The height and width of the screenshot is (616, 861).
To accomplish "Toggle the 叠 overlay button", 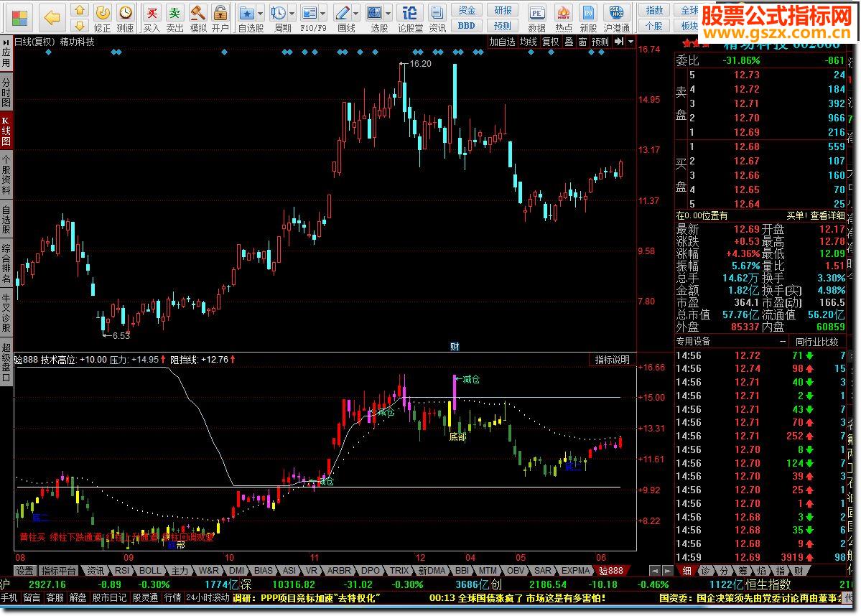I will pyautogui.click(x=569, y=42).
